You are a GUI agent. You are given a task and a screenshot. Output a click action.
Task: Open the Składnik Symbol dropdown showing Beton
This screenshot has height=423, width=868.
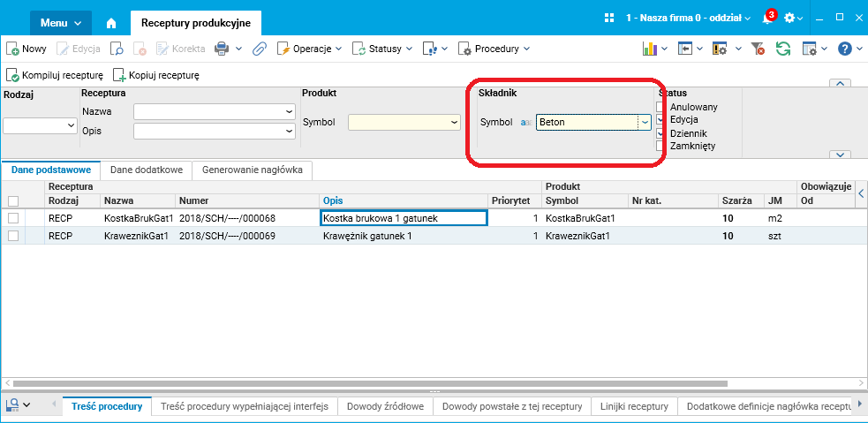pyautogui.click(x=645, y=122)
